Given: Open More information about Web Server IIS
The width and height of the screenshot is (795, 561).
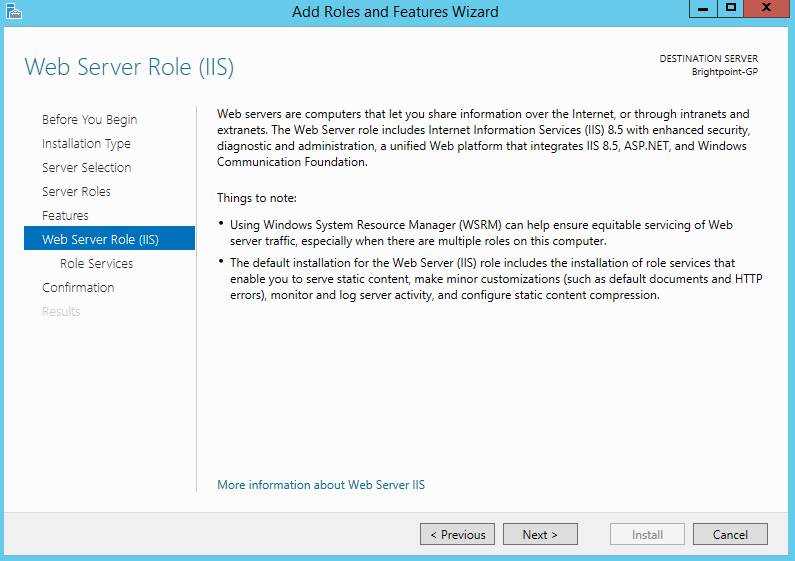Looking at the screenshot, I should click(x=321, y=485).
